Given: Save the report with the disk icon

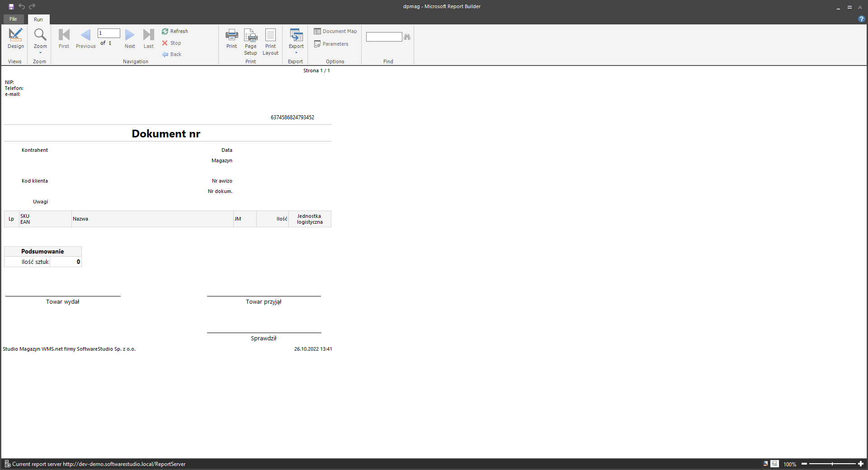Looking at the screenshot, I should tap(11, 6).
